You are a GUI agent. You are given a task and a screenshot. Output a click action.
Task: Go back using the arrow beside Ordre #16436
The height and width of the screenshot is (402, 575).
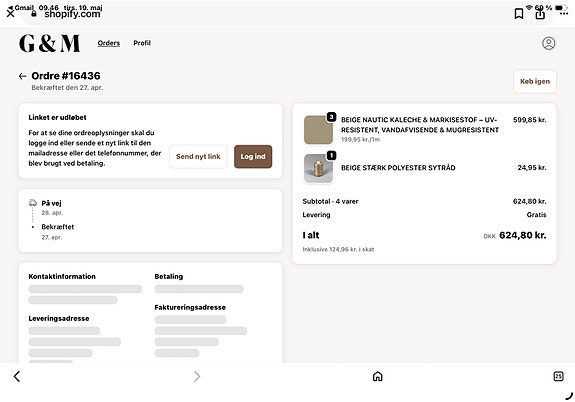[x=22, y=76]
